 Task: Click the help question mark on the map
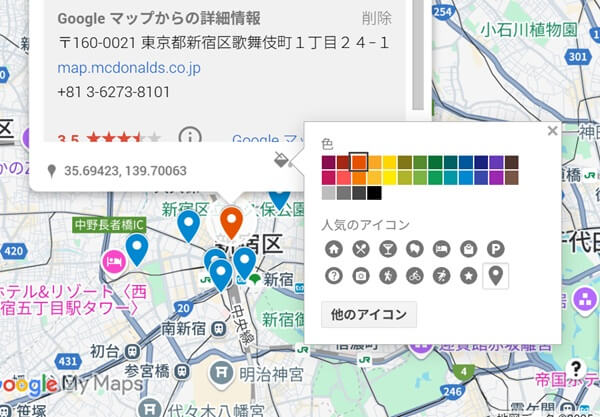tap(576, 369)
